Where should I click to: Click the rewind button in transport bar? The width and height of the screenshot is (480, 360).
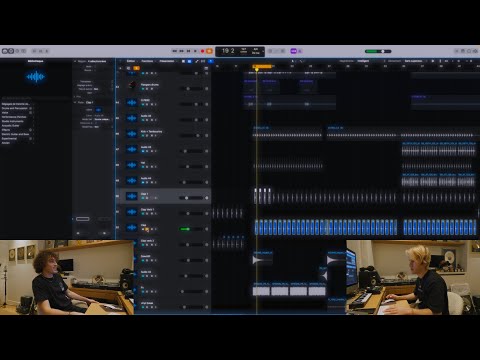tap(174, 51)
